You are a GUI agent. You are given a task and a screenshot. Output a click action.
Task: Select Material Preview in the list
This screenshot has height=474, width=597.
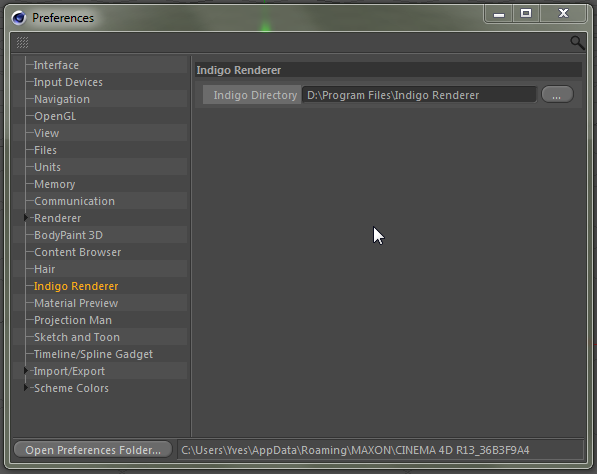click(x=76, y=303)
